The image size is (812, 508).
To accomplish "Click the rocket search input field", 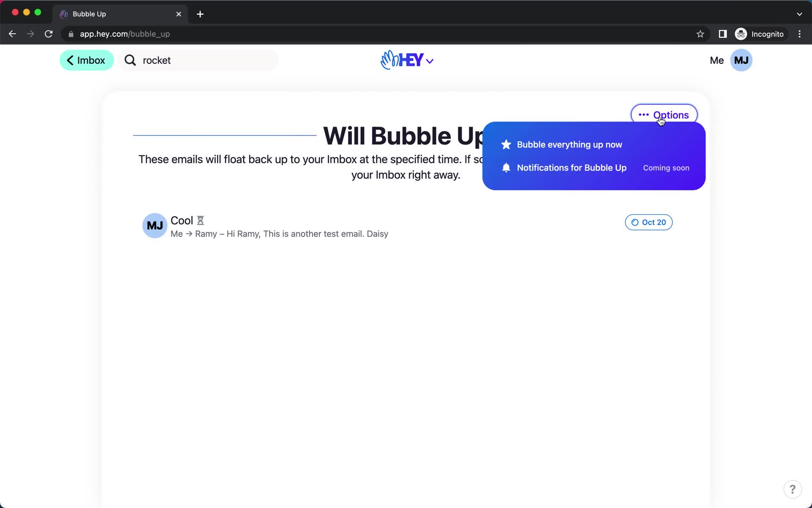I will coord(198,60).
